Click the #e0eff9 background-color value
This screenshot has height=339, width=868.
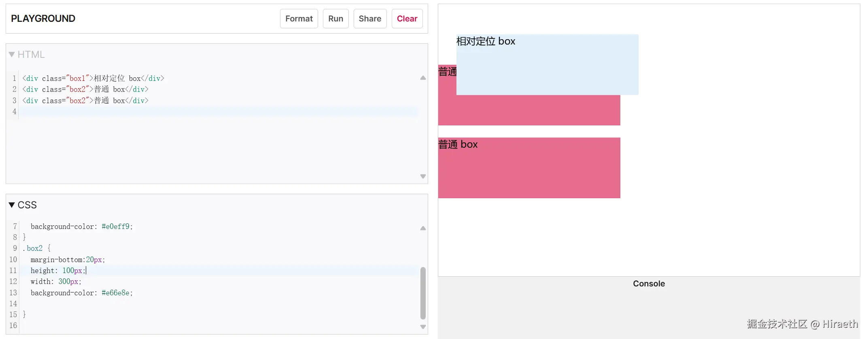coord(115,227)
